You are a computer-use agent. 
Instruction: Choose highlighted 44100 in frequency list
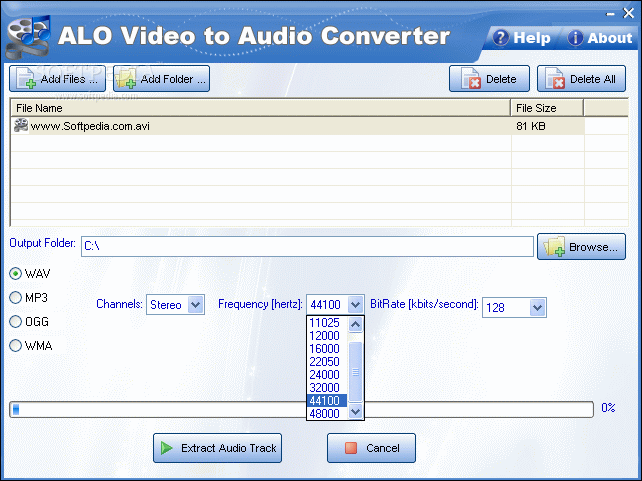pyautogui.click(x=327, y=400)
